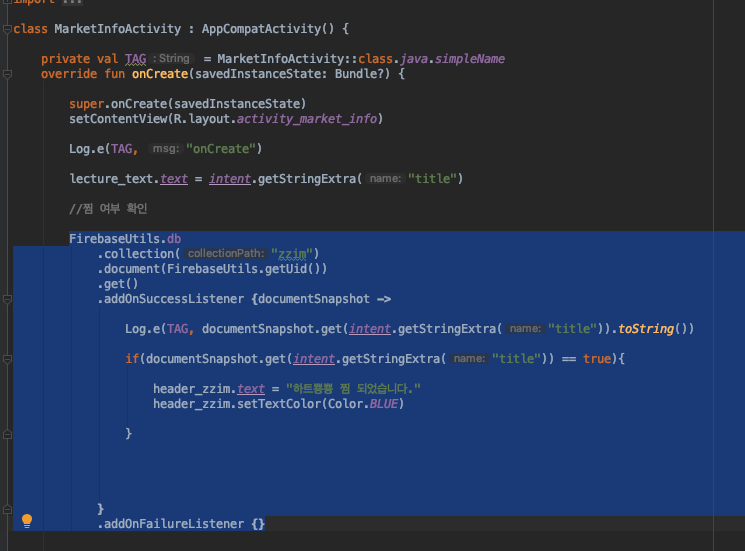Click the "zzim" string literal
This screenshot has height=551, width=745.
click(x=292, y=254)
